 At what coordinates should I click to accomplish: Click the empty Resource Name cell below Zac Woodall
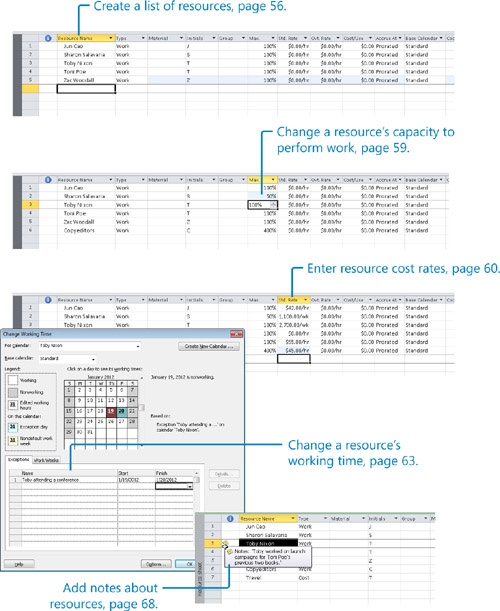coord(86,89)
